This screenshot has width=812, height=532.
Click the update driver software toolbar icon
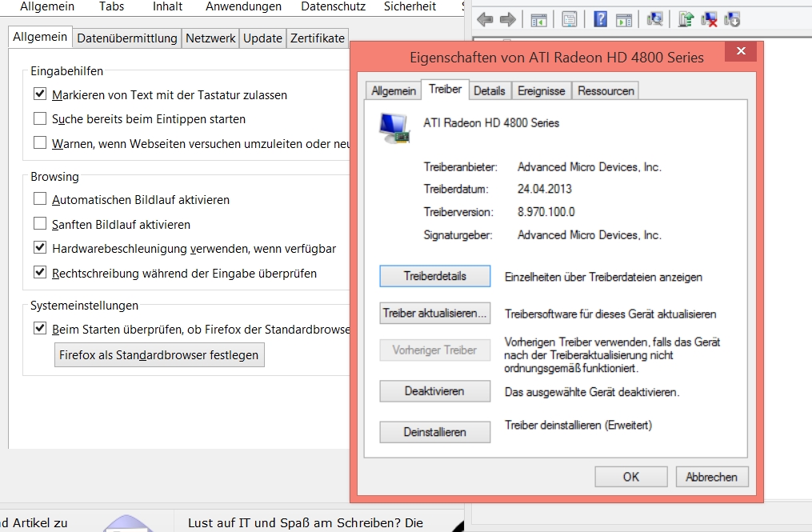[x=686, y=20]
